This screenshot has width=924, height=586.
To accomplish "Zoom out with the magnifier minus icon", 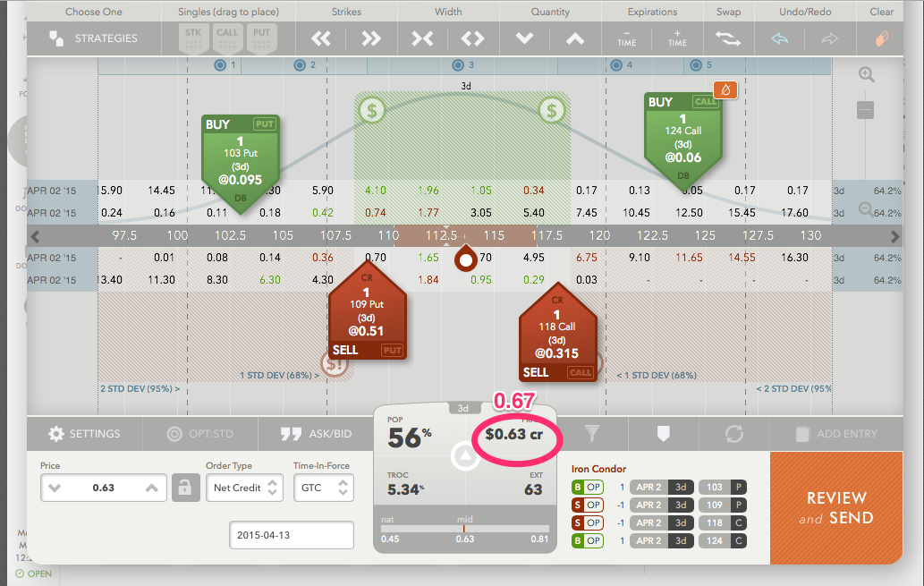I will point(866,208).
